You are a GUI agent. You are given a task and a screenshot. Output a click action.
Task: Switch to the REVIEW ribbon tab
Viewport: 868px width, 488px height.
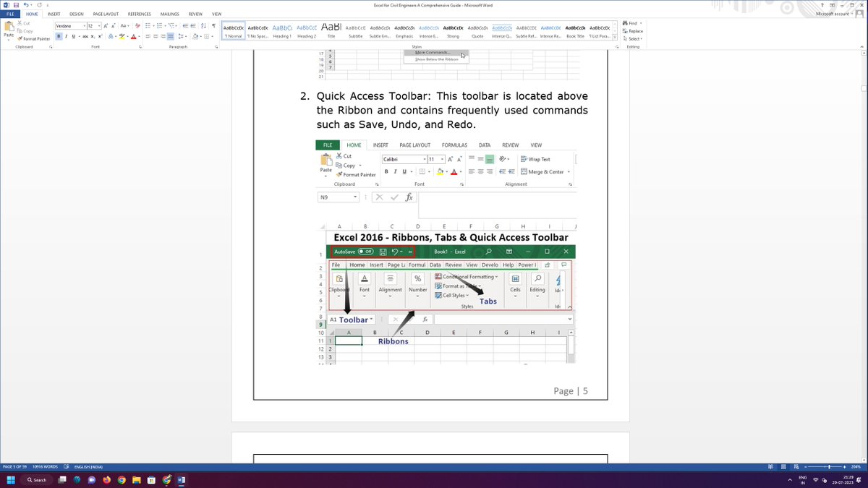coord(195,13)
